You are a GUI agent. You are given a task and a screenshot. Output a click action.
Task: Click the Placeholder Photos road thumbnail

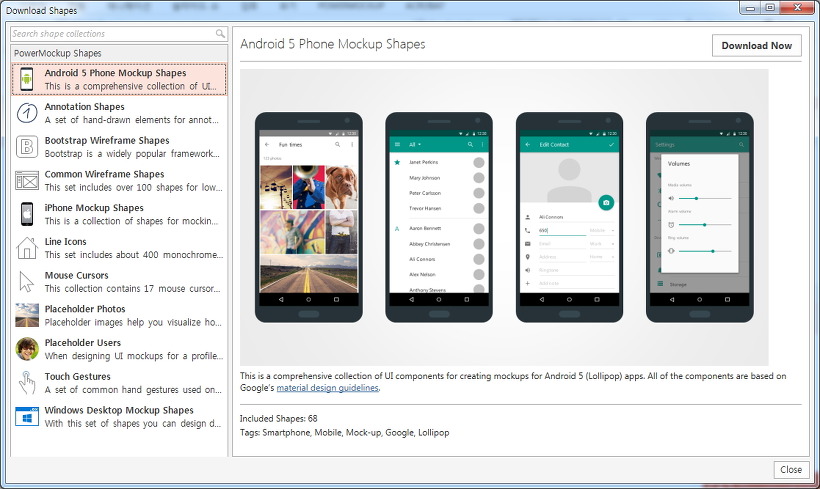click(27, 315)
